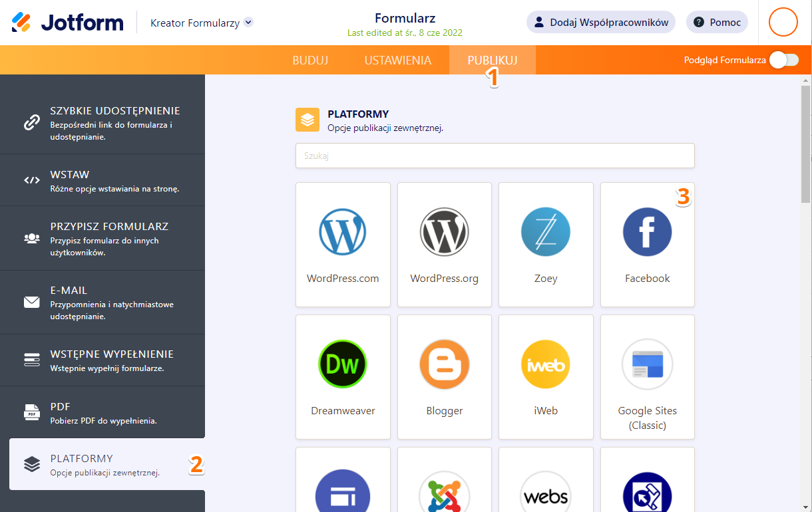
Task: Open the Kreator Formularzy dropdown
Action: (202, 23)
